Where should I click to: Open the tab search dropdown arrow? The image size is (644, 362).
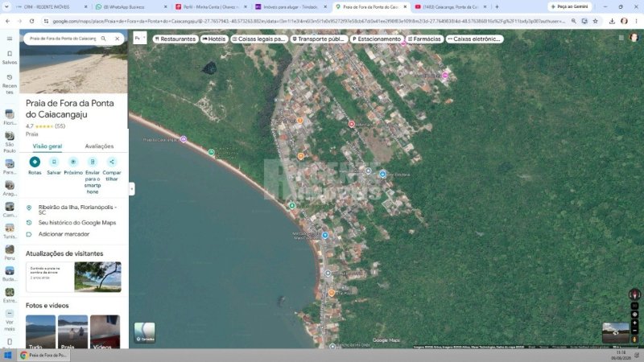[6, 7]
